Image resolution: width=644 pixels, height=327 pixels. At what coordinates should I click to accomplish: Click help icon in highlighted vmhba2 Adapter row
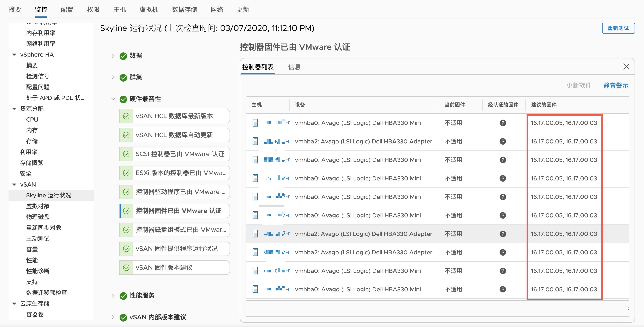(x=503, y=234)
